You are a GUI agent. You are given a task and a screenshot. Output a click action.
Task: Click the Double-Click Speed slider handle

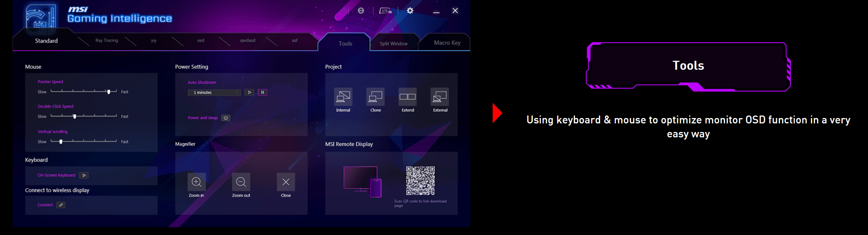75,116
